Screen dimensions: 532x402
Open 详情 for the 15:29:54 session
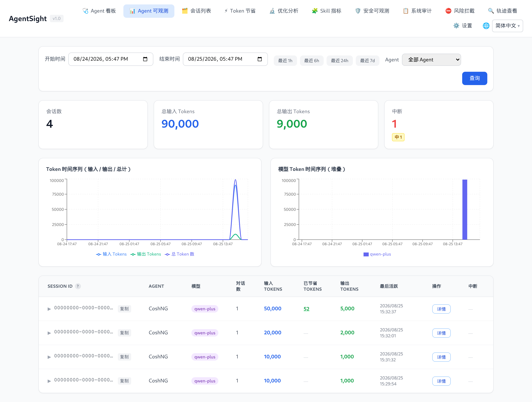coord(441,381)
